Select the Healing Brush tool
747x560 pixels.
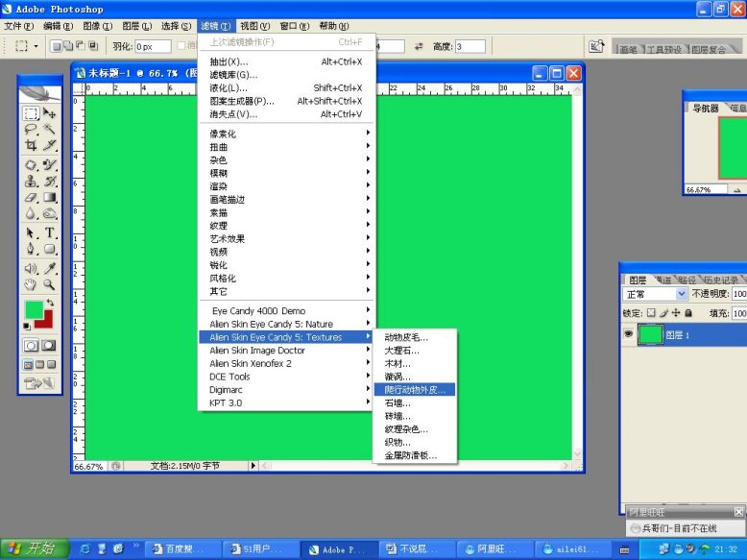tap(31, 165)
